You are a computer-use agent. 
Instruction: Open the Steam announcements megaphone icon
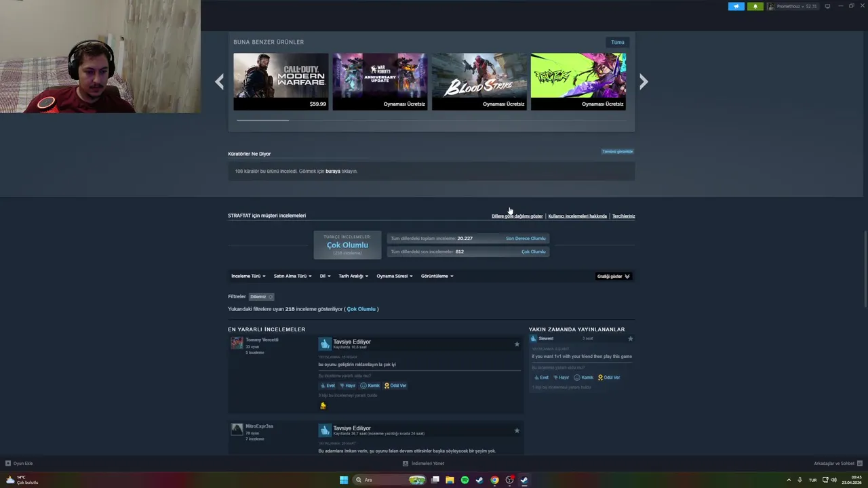tap(736, 6)
